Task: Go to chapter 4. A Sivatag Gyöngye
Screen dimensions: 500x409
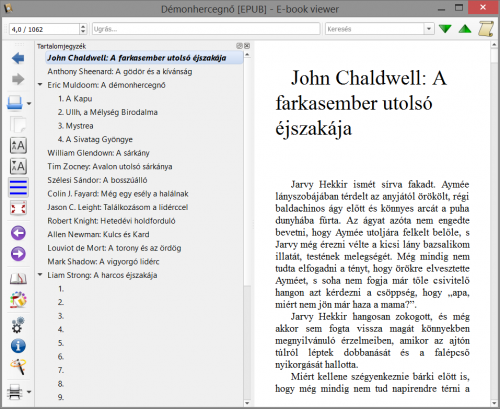Action: click(x=95, y=139)
